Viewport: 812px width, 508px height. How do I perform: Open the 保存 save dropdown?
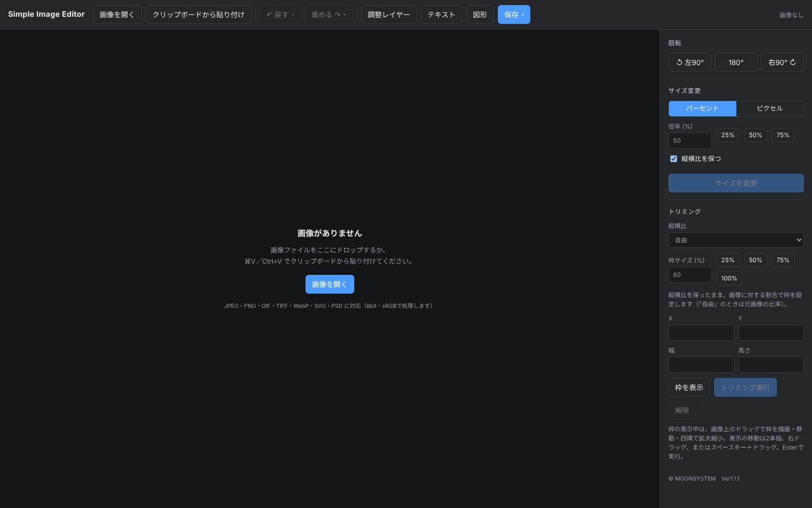click(514, 15)
